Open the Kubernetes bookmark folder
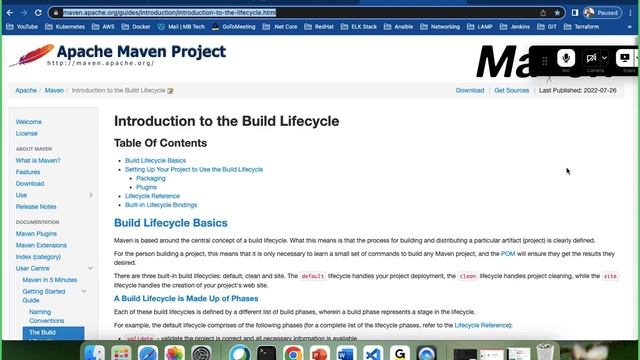Screen dimensions: 640x360 tap(65, 27)
